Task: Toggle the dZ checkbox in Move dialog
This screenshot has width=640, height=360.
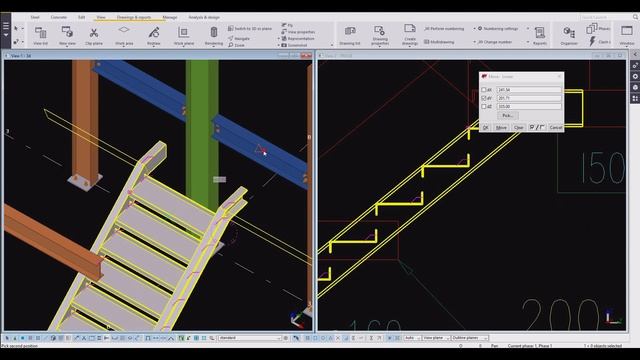Action: pos(484,106)
